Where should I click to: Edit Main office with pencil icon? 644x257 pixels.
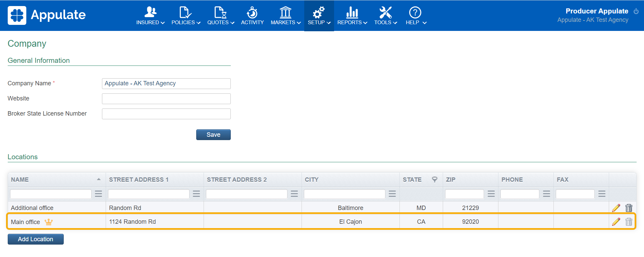click(616, 222)
